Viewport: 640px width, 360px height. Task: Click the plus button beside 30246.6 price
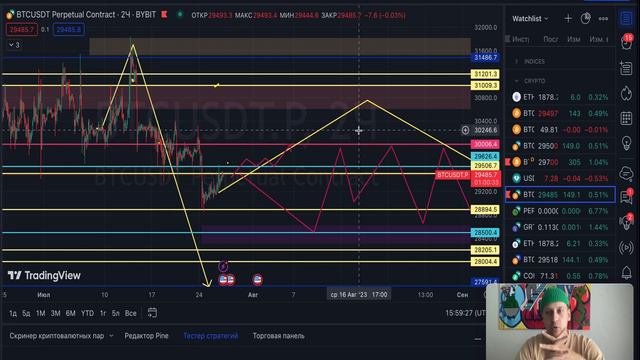point(465,130)
